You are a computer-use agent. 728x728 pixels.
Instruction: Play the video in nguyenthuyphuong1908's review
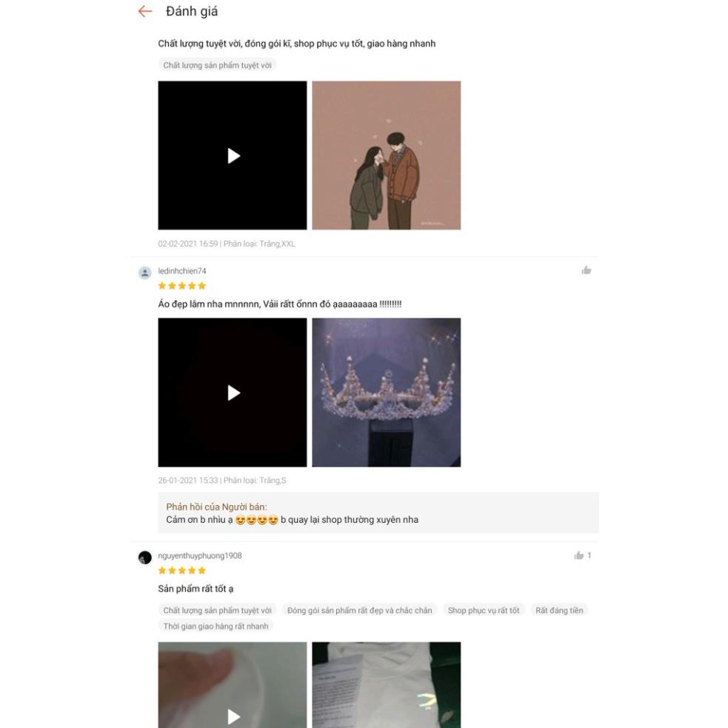[233, 685]
